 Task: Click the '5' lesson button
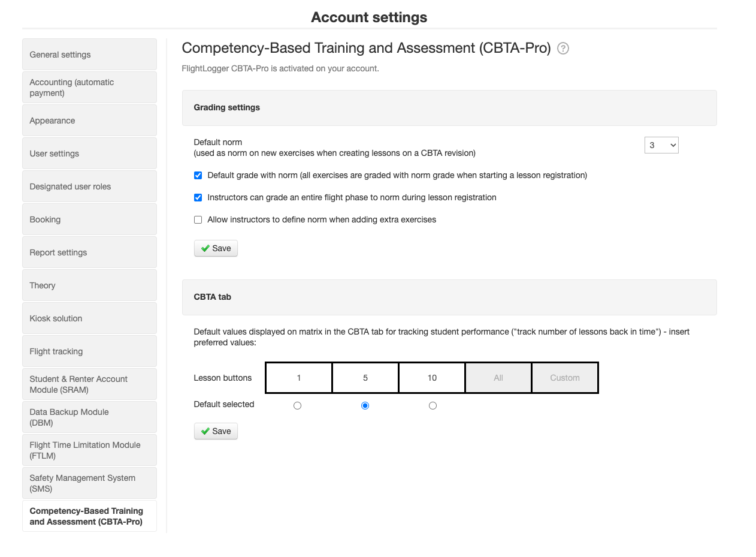pos(365,377)
